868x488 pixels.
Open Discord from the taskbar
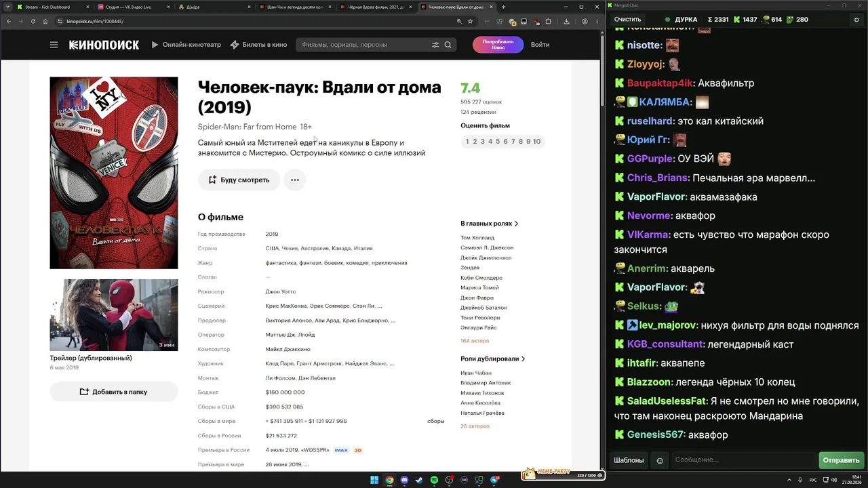tap(404, 480)
